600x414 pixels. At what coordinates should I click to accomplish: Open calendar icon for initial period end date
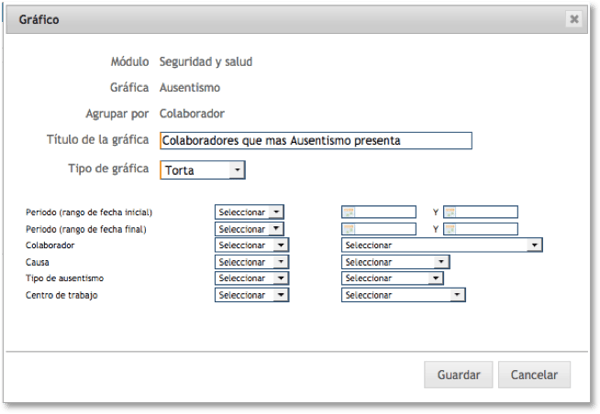pyautogui.click(x=451, y=212)
